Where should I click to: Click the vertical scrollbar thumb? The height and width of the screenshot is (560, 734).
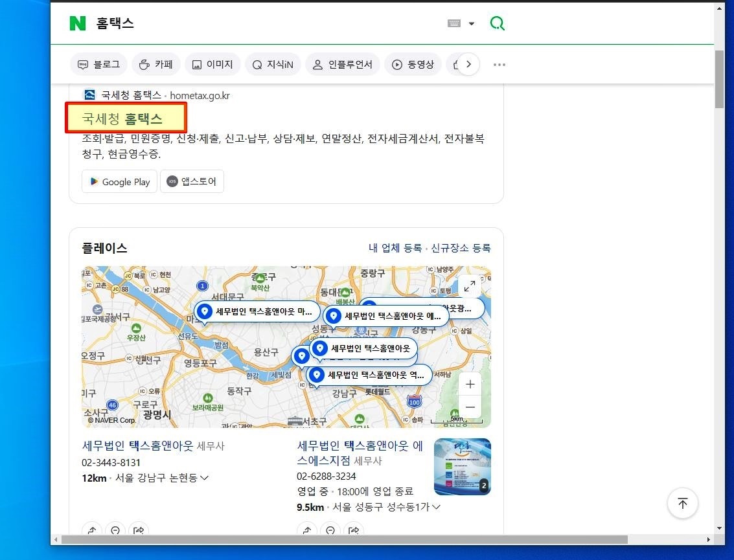click(719, 80)
